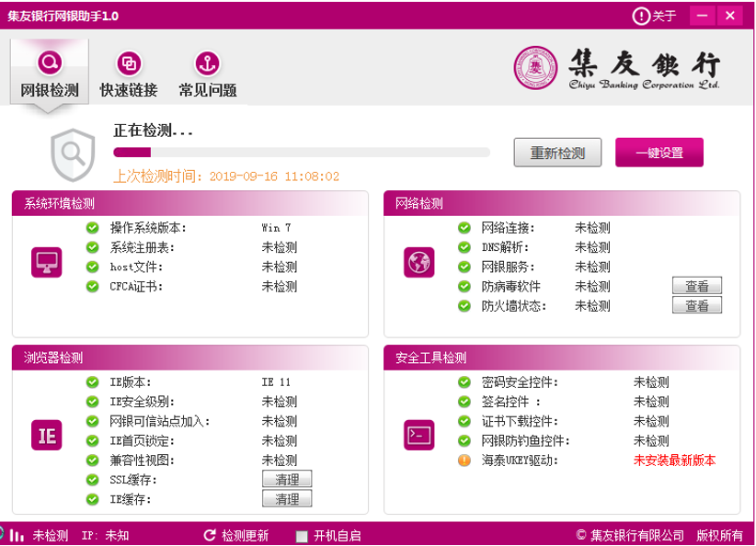Viewport: 756px width, 546px height.
Task: Click green check beside IE首页锁定
Action: [x=93, y=440]
